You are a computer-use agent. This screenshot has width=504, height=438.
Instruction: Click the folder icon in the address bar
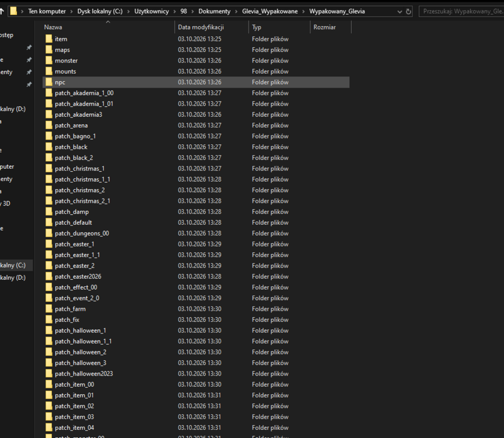pos(13,11)
